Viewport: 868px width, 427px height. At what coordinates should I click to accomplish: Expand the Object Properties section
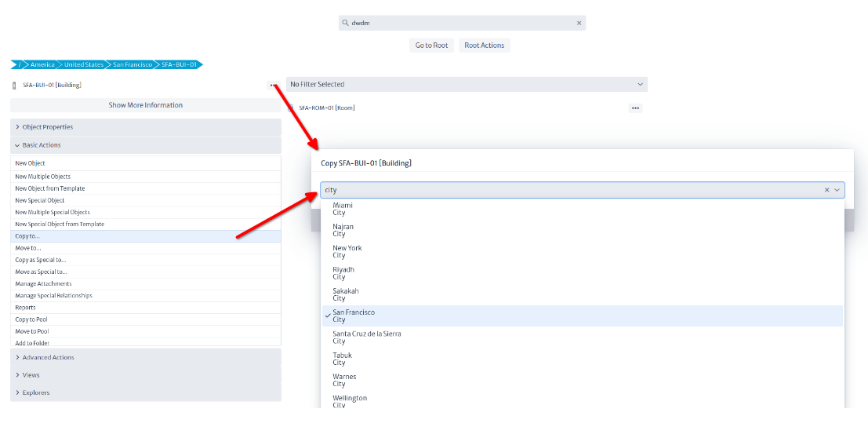click(47, 127)
